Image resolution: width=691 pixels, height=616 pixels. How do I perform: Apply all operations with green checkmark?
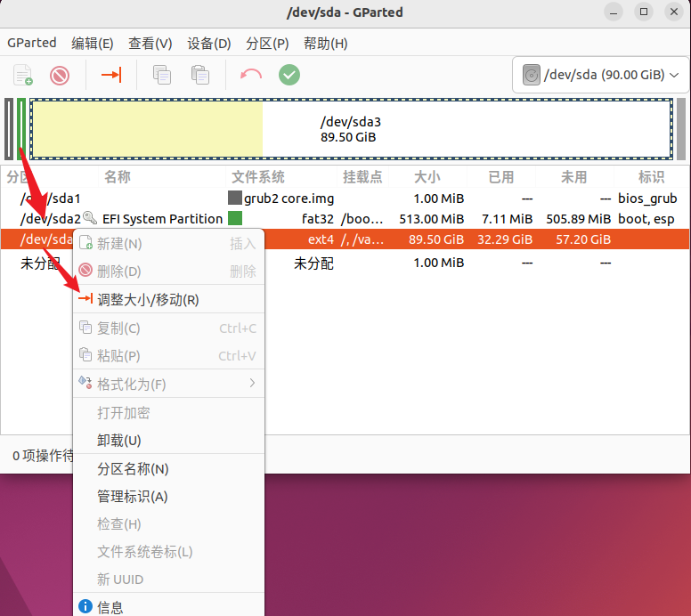pos(289,75)
